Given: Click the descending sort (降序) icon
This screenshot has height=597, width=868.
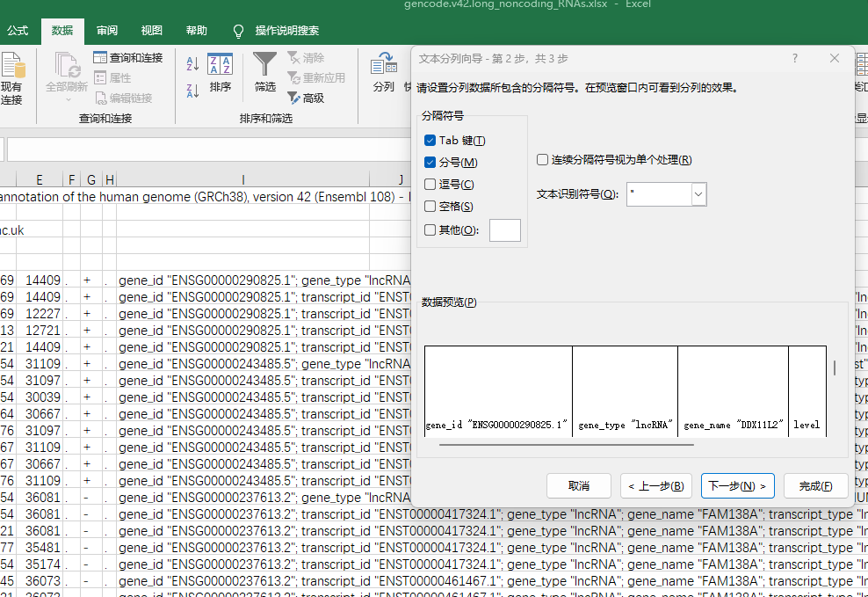Looking at the screenshot, I should pos(192,91).
